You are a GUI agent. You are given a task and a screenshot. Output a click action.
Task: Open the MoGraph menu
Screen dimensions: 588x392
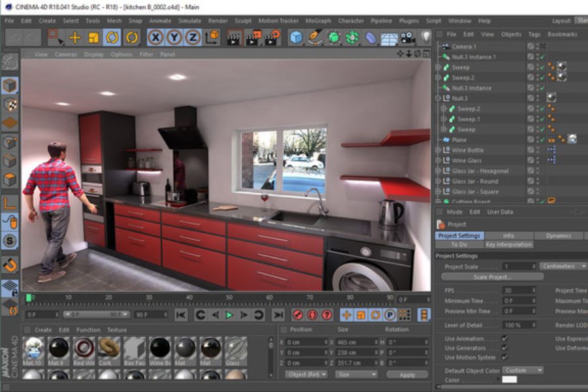point(318,21)
